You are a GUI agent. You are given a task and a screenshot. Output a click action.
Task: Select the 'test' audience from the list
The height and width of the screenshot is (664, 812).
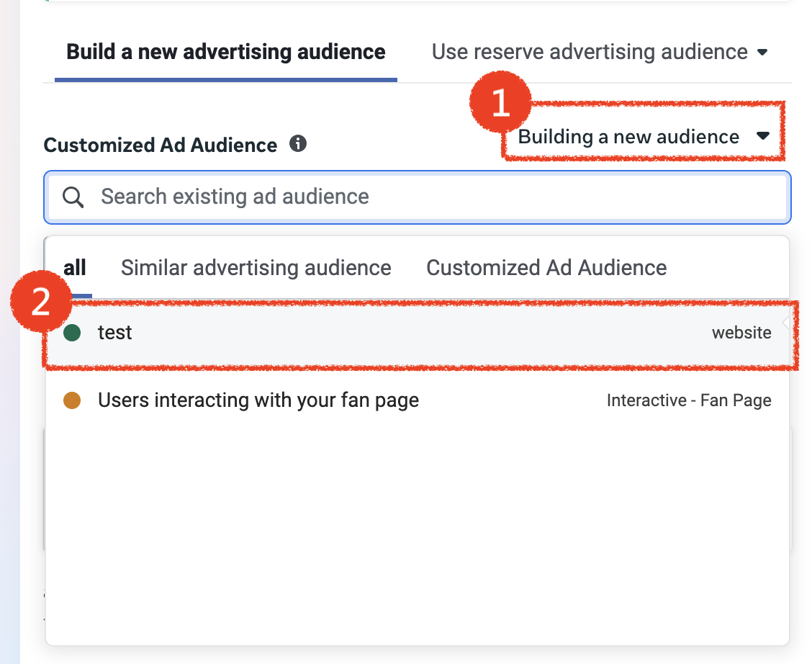(115, 333)
